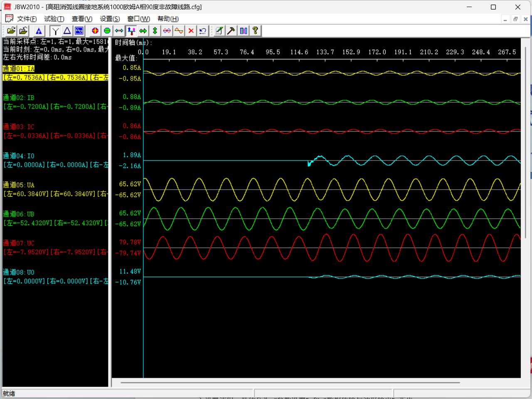Viewport: 532px width, 399px height.
Task: Open the 设置(S) menu
Action: click(x=110, y=19)
